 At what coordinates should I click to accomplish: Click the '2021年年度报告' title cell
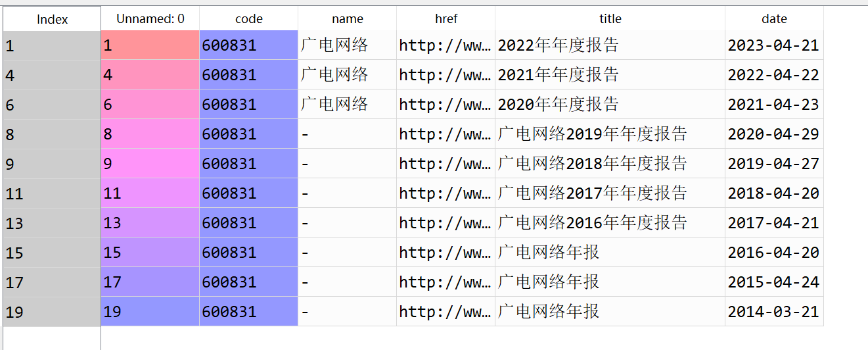click(x=610, y=75)
